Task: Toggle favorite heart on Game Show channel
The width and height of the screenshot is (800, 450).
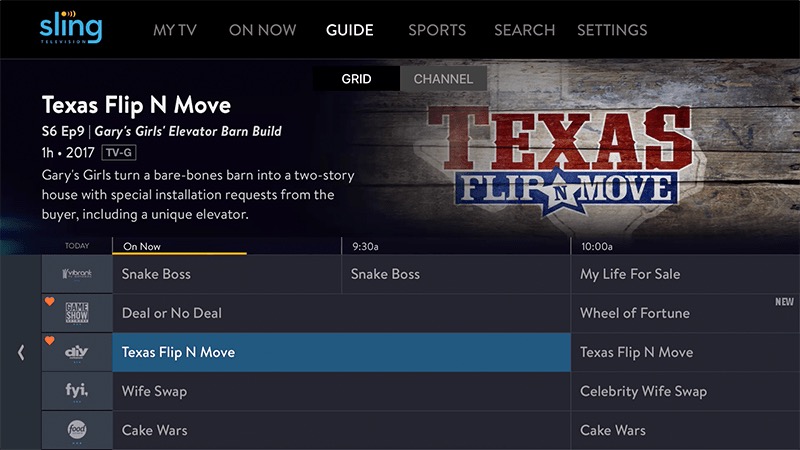Action: pyautogui.click(x=49, y=302)
